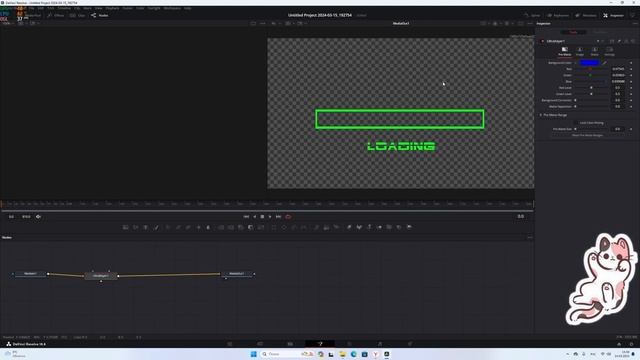Stop playback in the viewer

point(262,217)
